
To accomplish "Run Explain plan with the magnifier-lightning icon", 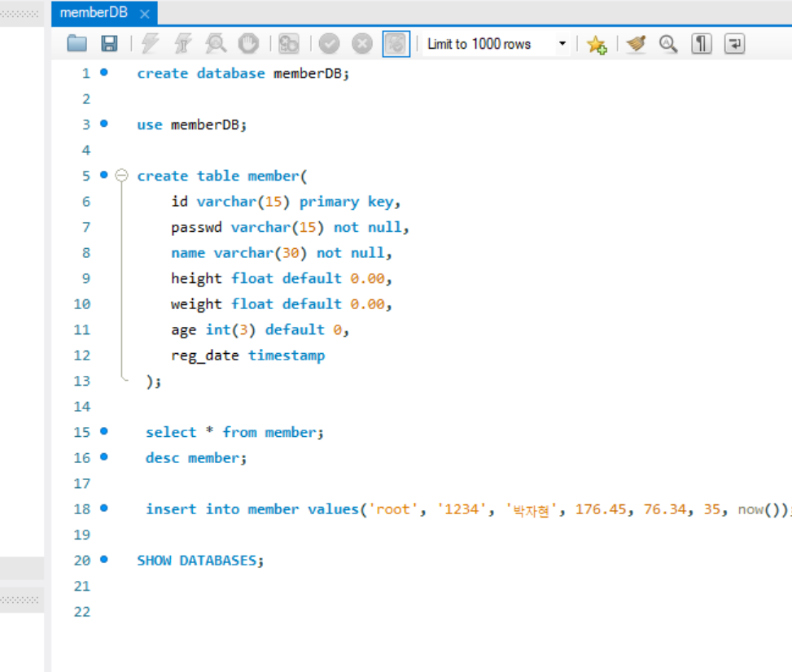I will coord(216,44).
